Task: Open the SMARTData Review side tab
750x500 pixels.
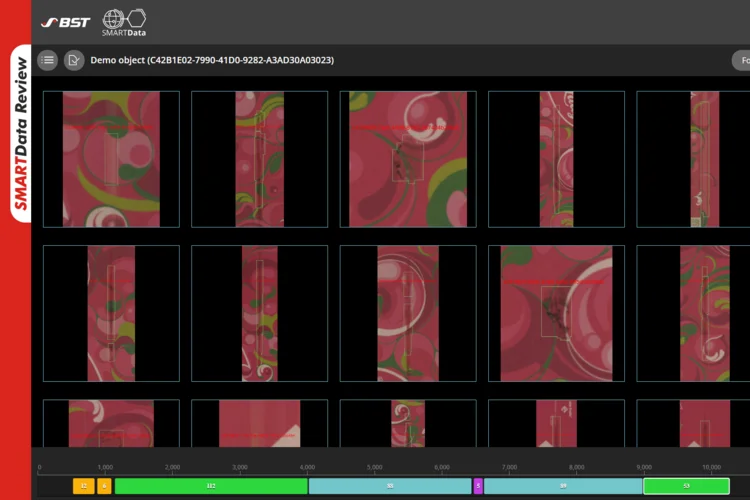Action: [x=21, y=133]
